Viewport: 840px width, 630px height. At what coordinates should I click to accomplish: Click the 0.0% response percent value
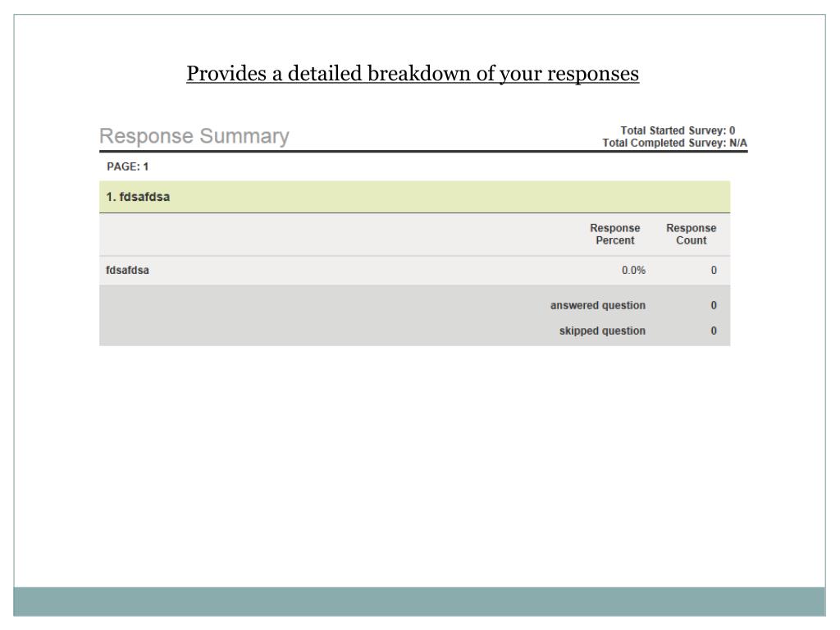[x=633, y=270]
